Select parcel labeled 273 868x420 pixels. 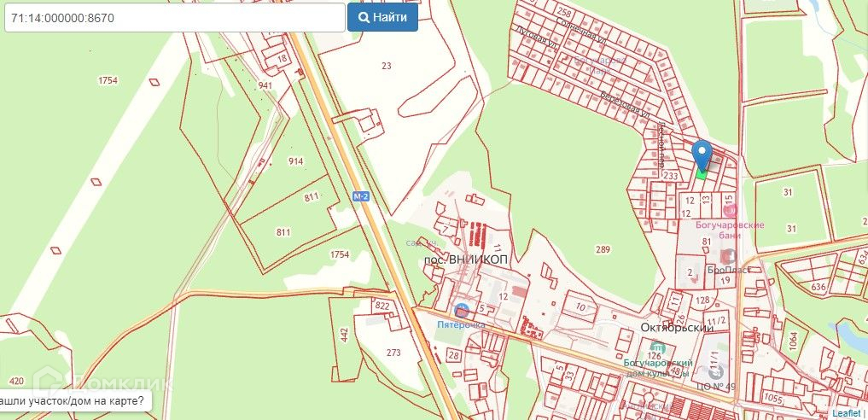[x=393, y=353]
